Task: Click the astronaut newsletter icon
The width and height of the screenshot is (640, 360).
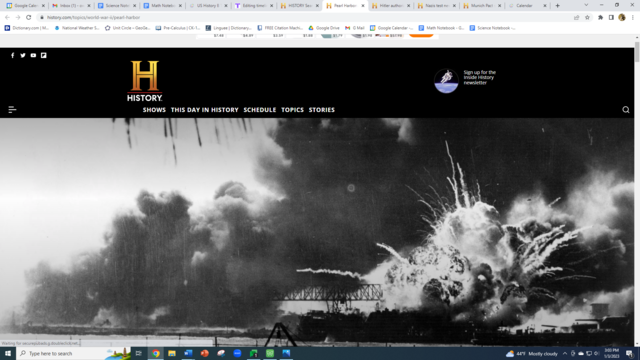Action: (446, 81)
